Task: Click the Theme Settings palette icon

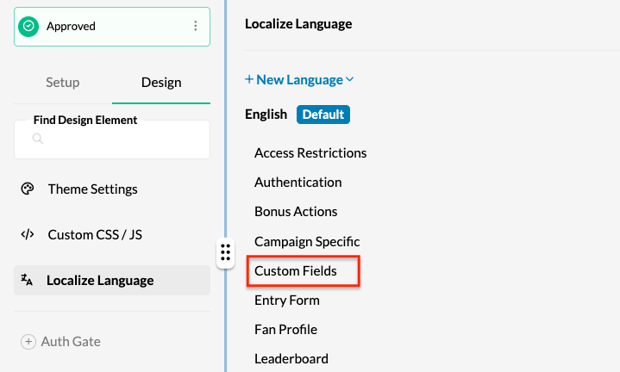Action: (x=27, y=189)
